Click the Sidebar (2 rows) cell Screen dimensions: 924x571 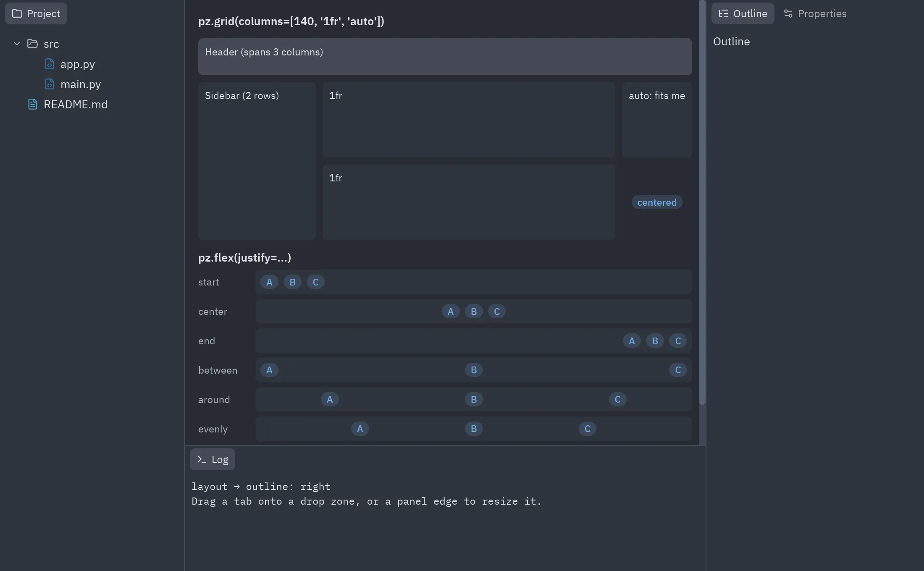click(257, 161)
